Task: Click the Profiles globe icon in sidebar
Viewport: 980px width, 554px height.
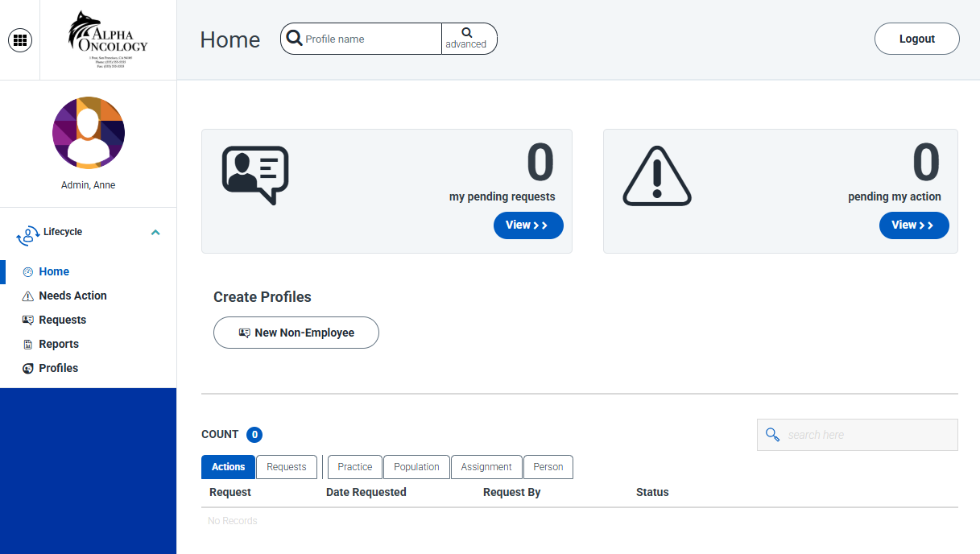Action: click(27, 368)
